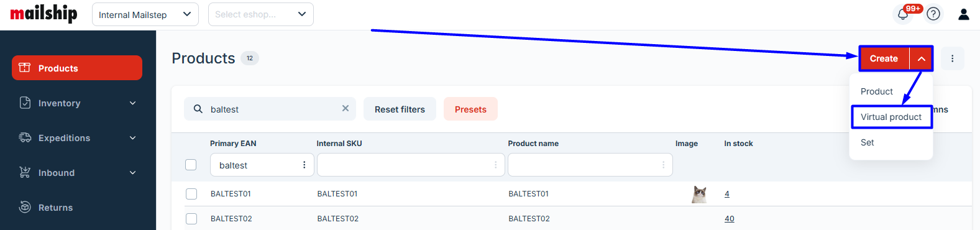Screen dimensions: 980x230
Task: Open the Internal Mailstep dropdown
Action: (145, 14)
